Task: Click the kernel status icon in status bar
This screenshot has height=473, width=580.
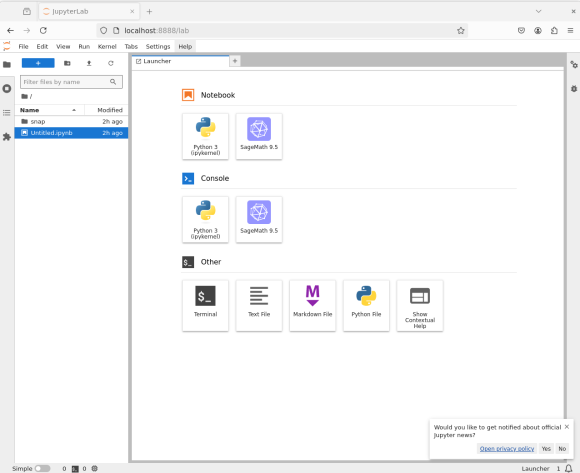Action: (x=95, y=469)
